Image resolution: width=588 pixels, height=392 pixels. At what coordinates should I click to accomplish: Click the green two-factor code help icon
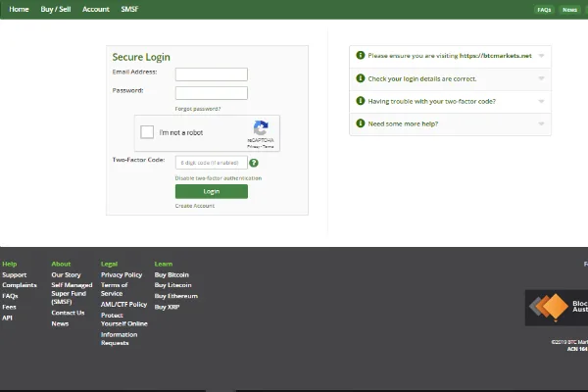pyautogui.click(x=254, y=163)
